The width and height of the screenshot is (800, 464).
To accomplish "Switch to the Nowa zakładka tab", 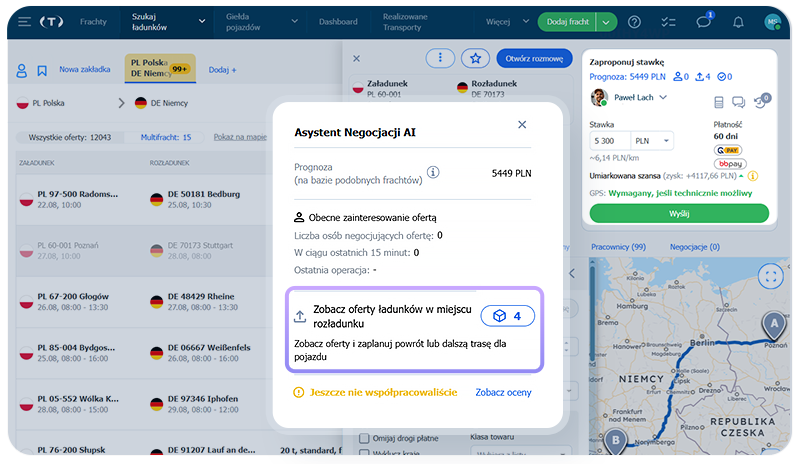I will point(85,69).
